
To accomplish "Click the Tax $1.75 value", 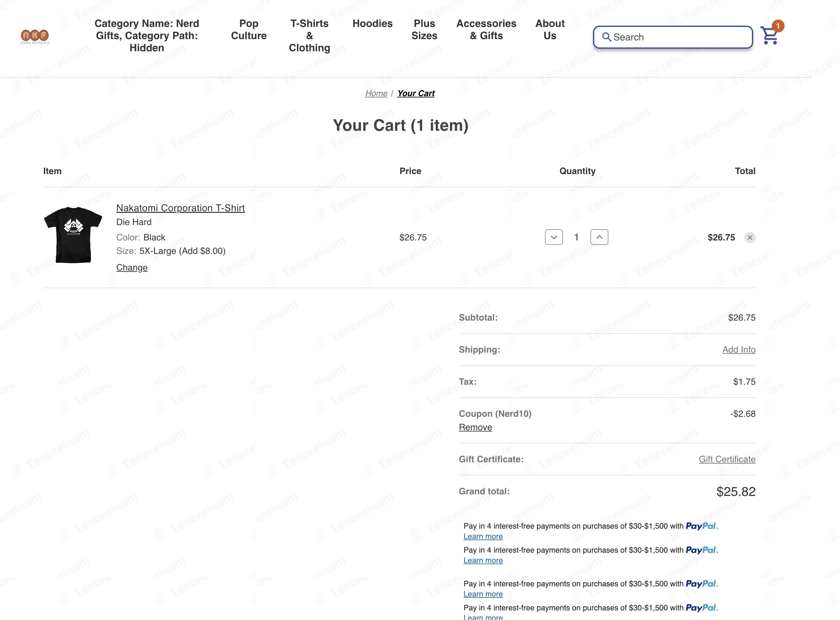I will pos(744,382).
